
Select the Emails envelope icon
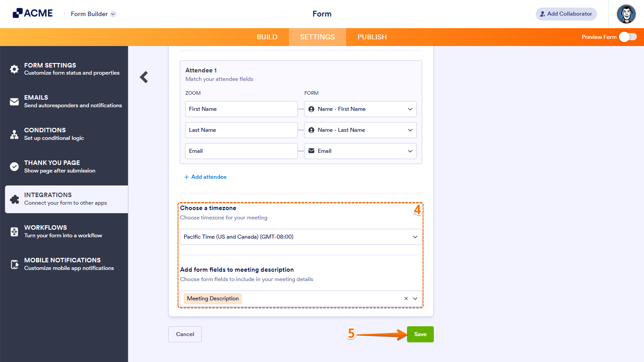point(13,101)
